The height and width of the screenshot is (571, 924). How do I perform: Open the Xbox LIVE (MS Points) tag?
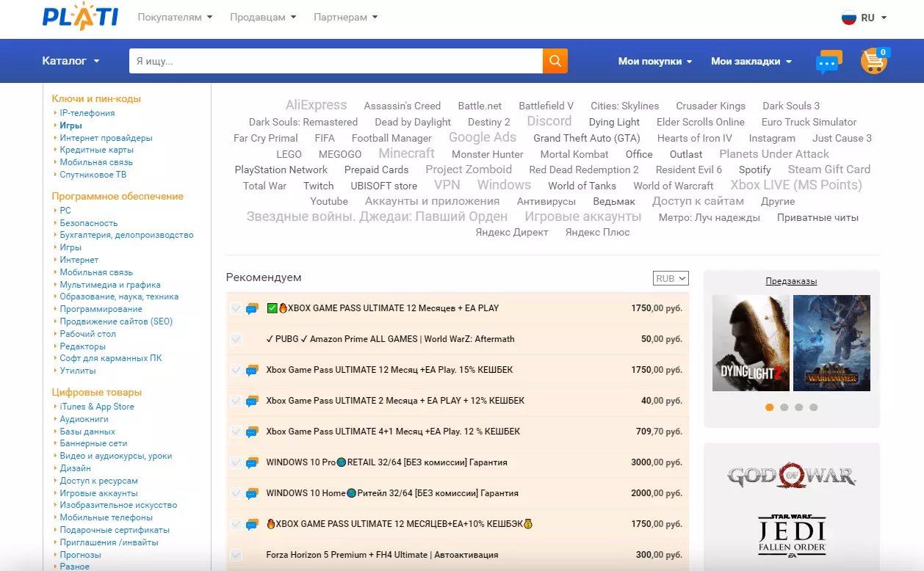796,185
